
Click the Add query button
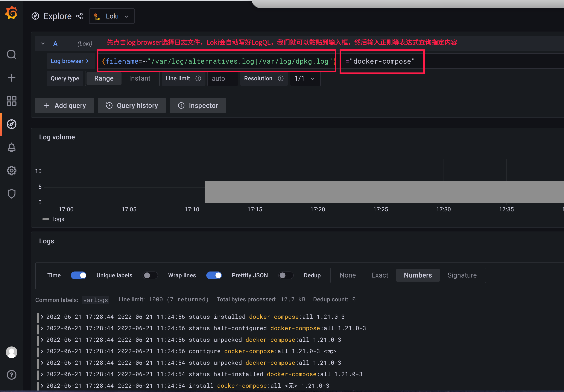65,105
